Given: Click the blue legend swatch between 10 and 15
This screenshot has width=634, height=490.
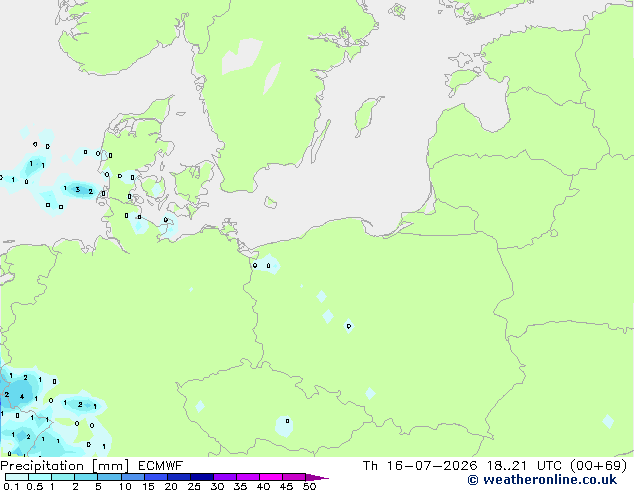Looking at the screenshot, I should pyautogui.click(x=132, y=477).
